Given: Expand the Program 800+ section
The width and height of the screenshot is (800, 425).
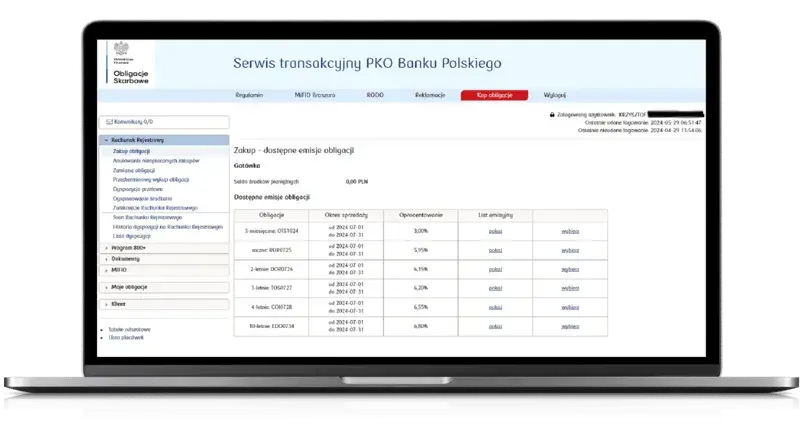Looking at the screenshot, I should (x=164, y=248).
